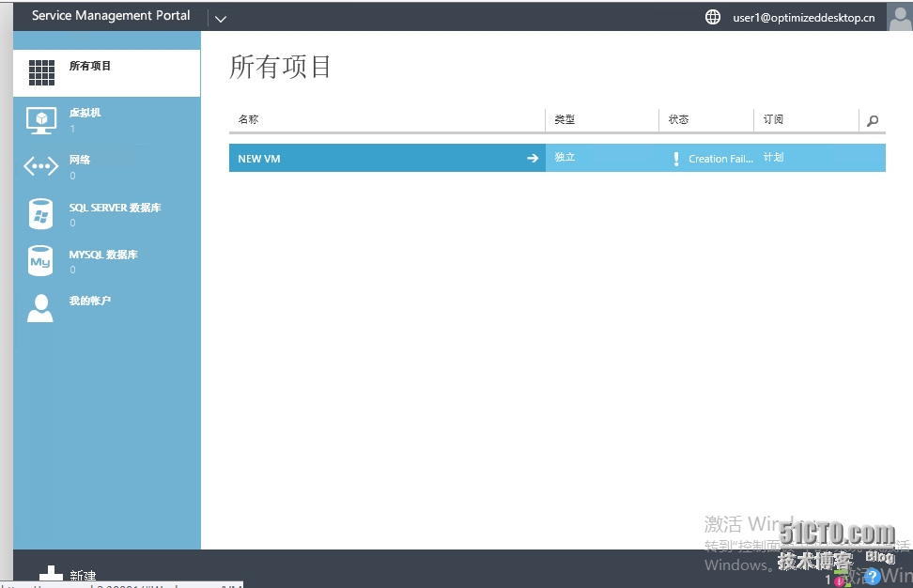The height and width of the screenshot is (588, 913).
Task: Click user1@optimizeddesktop.cn account link
Action: tap(803, 18)
